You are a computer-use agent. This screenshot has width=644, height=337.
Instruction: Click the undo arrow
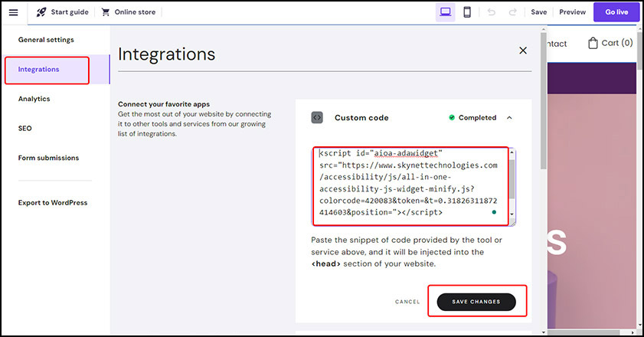491,12
